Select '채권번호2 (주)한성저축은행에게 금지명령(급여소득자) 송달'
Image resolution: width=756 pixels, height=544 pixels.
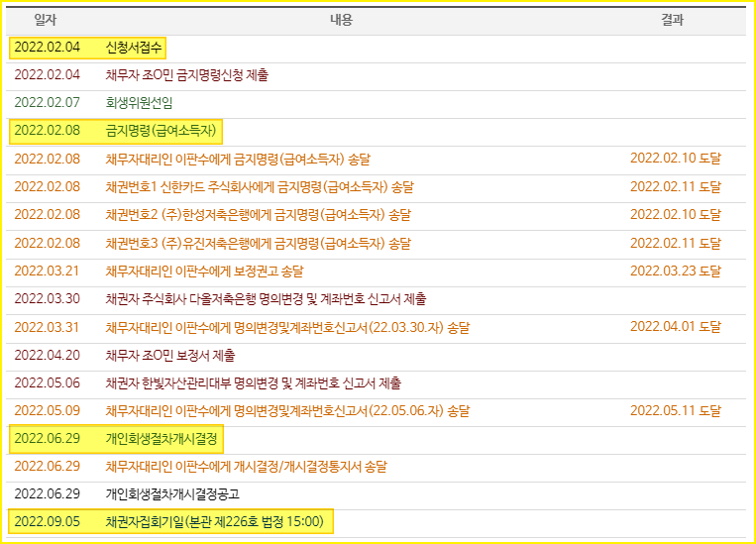[x=258, y=215]
